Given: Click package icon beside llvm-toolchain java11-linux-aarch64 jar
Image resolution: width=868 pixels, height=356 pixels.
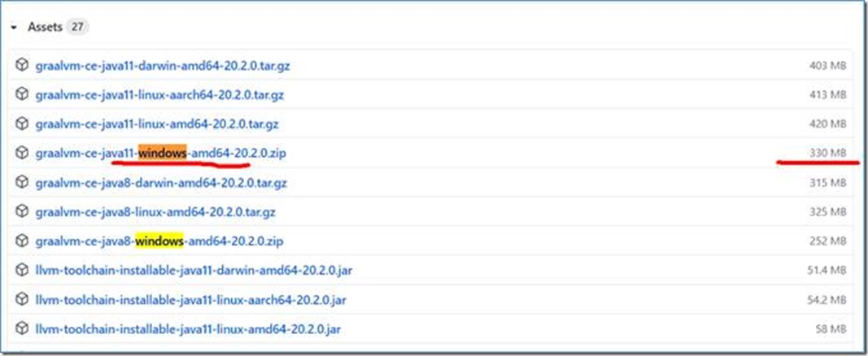Looking at the screenshot, I should point(22,300).
